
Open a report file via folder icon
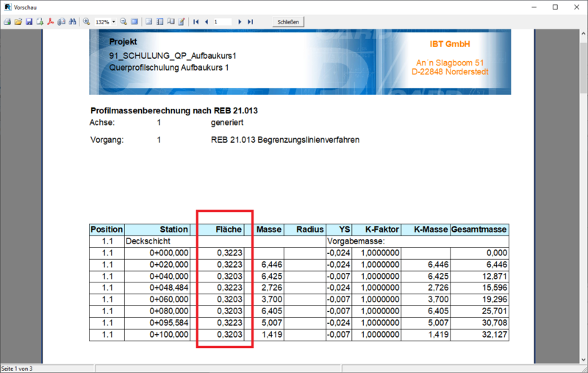[x=18, y=22]
